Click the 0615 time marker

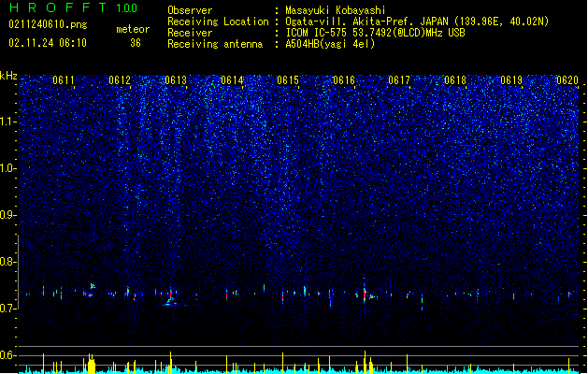coord(288,80)
